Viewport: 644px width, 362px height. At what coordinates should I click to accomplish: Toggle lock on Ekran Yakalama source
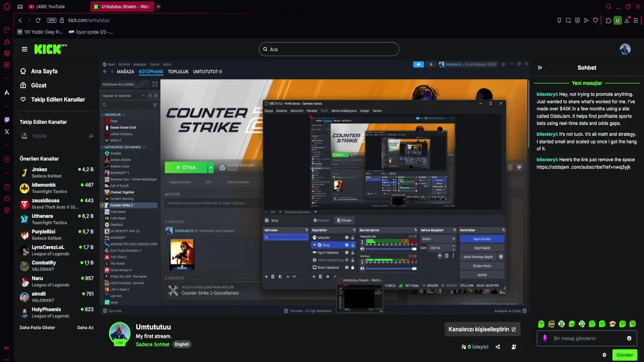click(x=353, y=267)
